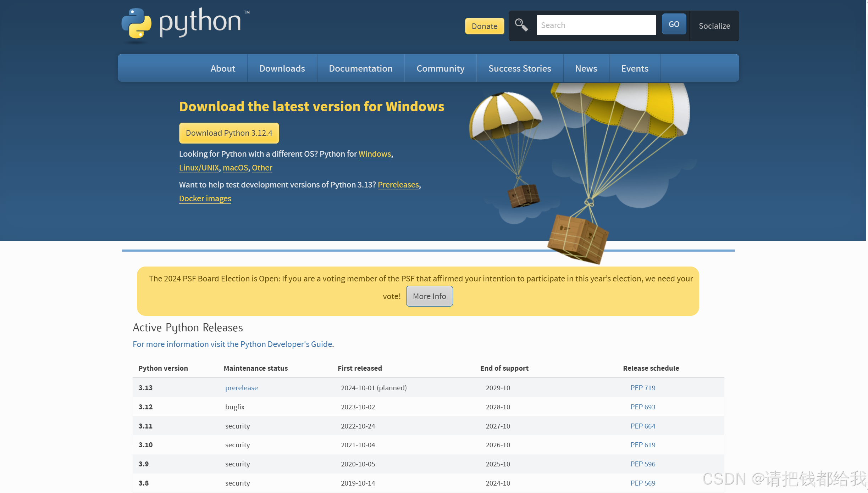Click the '2024-10-01 (planned)' date cell

point(374,388)
